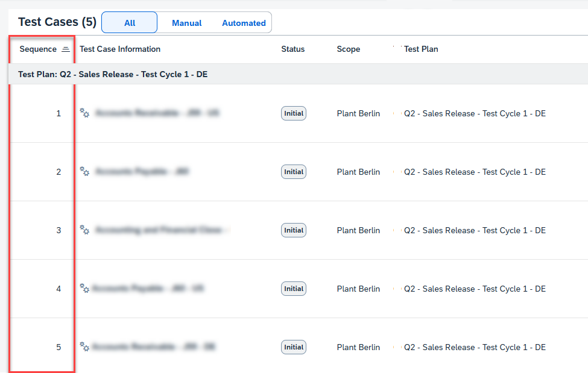Select the sequence number 3 cell
Screen dimensions: 588x373
[x=58, y=230]
